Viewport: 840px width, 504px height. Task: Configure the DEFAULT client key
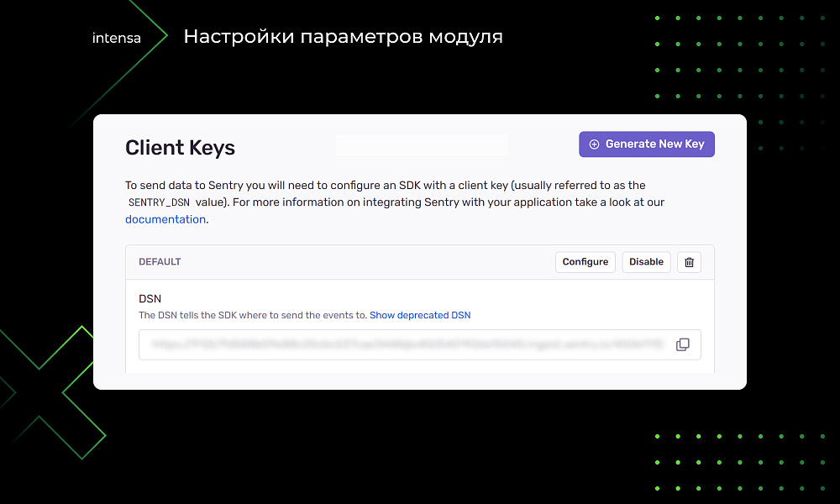point(585,261)
